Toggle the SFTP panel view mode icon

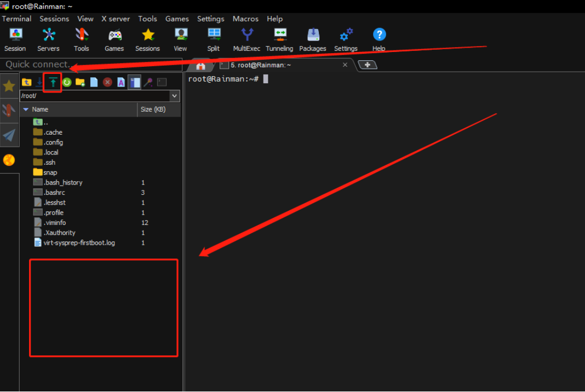click(x=134, y=82)
